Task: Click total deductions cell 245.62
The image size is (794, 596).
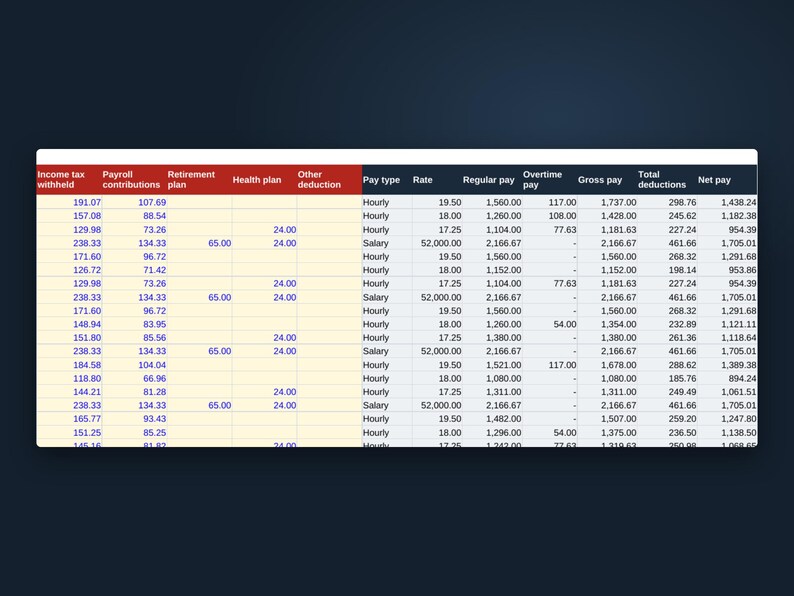Action: [x=667, y=216]
